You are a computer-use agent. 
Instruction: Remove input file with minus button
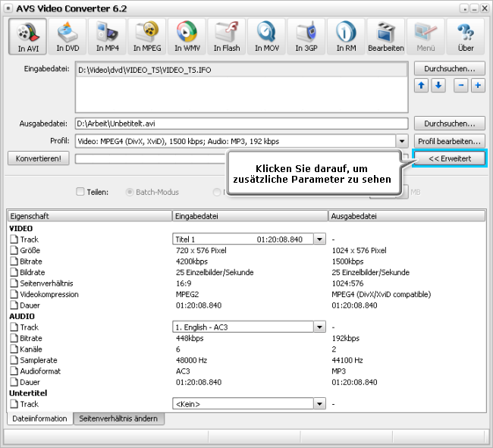coord(461,86)
